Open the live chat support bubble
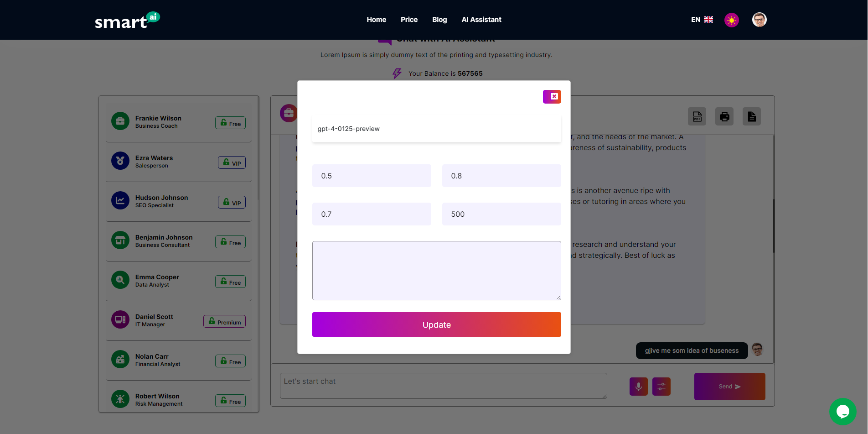This screenshot has width=868, height=434. [842, 411]
